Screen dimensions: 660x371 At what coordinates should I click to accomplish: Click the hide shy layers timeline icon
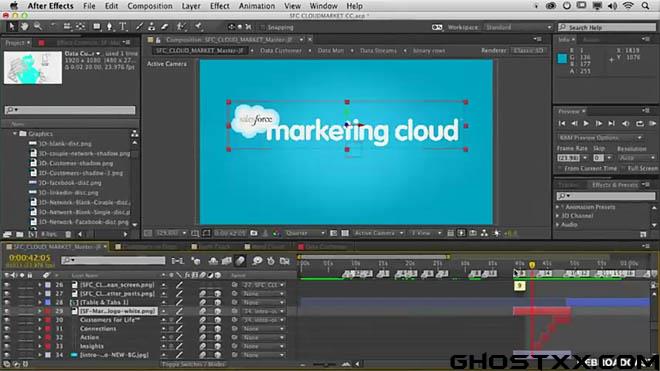[x=213, y=261]
